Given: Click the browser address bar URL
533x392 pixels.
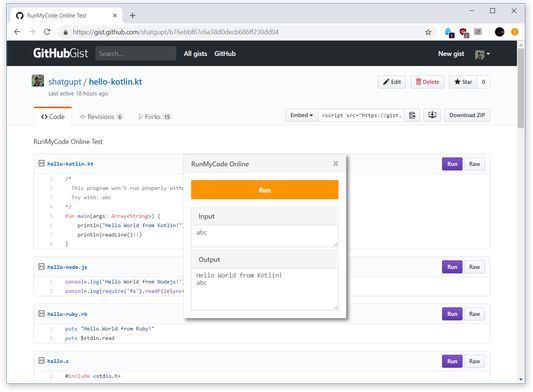Looking at the screenshot, I should (x=175, y=32).
